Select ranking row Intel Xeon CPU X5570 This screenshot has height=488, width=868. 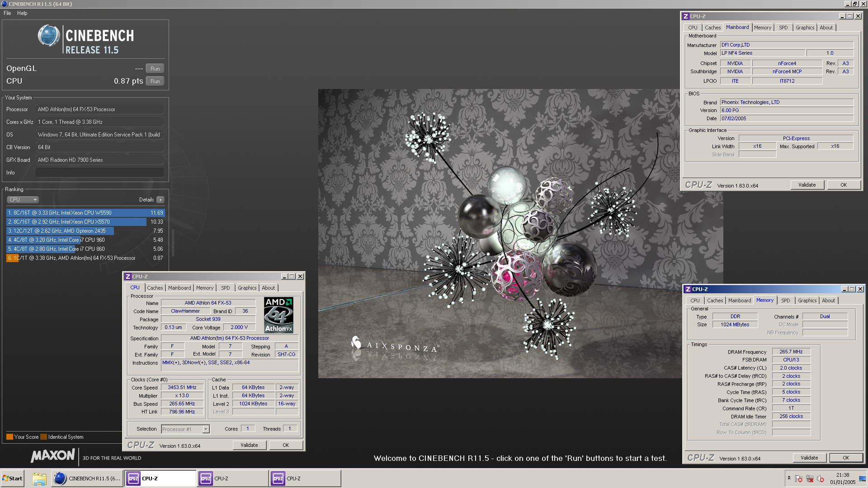click(x=85, y=222)
